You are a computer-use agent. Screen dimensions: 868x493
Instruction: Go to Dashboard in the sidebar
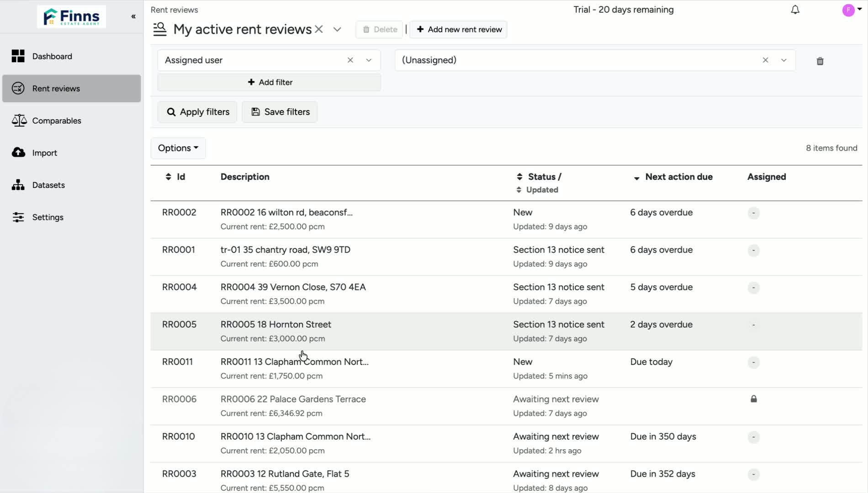[72, 56]
